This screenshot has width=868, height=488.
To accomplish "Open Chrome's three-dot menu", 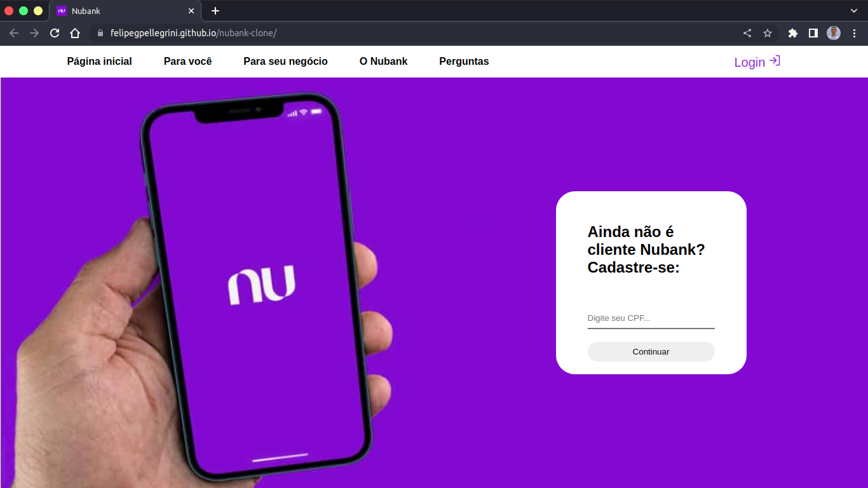I will pos(855,33).
